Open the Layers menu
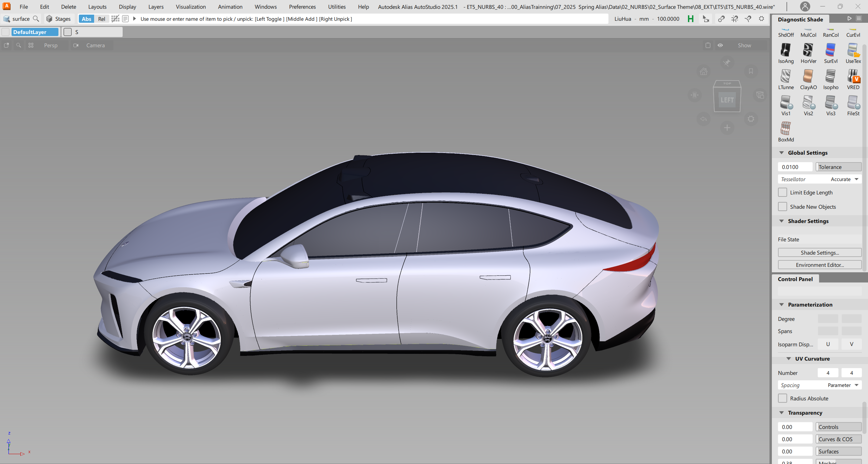The height and width of the screenshot is (464, 868). tap(156, 7)
